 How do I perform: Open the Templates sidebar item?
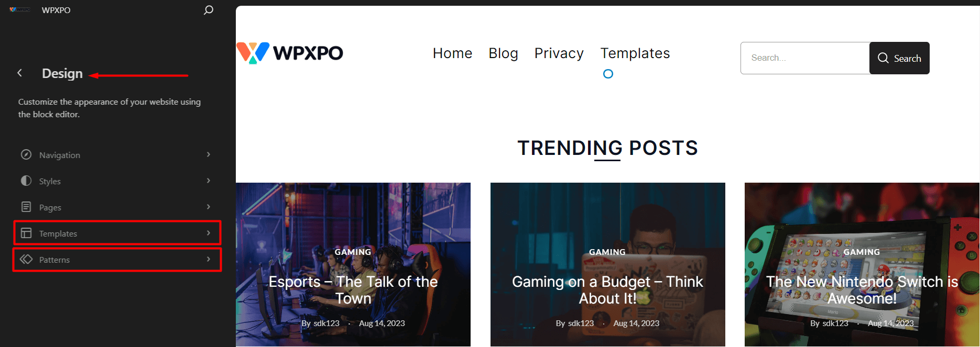117,233
